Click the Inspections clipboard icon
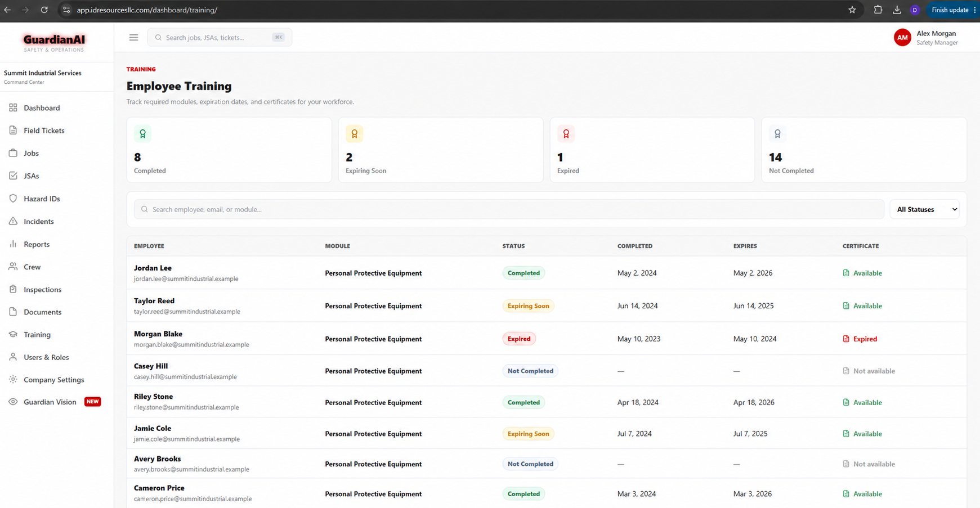 coord(13,290)
